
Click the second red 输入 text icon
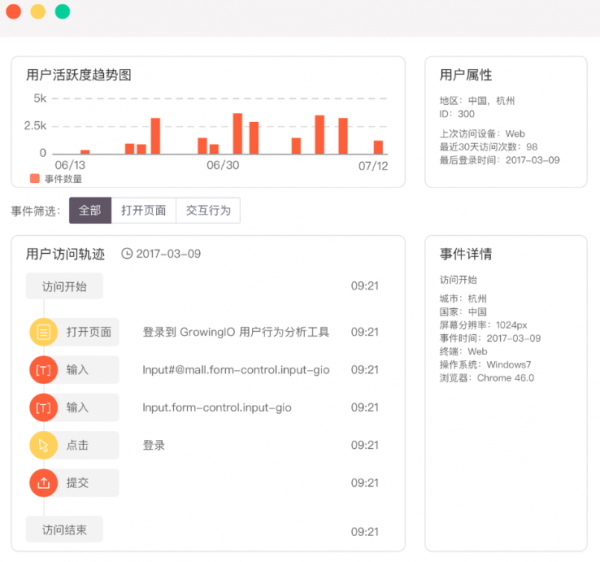point(44,408)
